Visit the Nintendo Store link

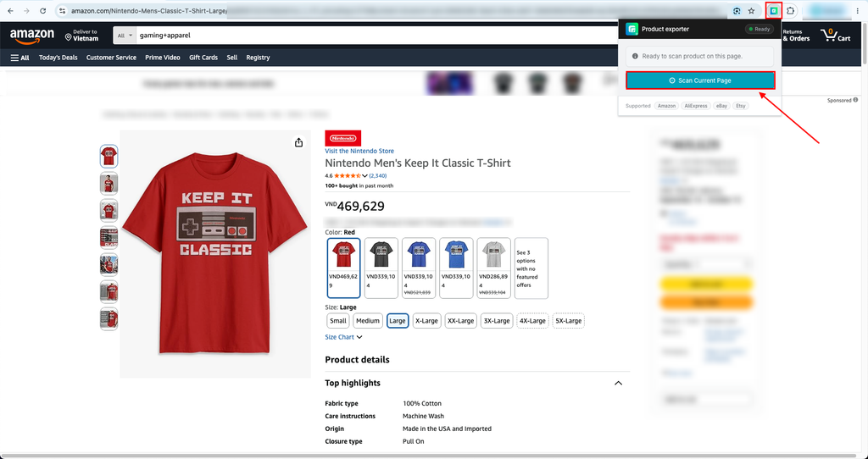pos(359,151)
